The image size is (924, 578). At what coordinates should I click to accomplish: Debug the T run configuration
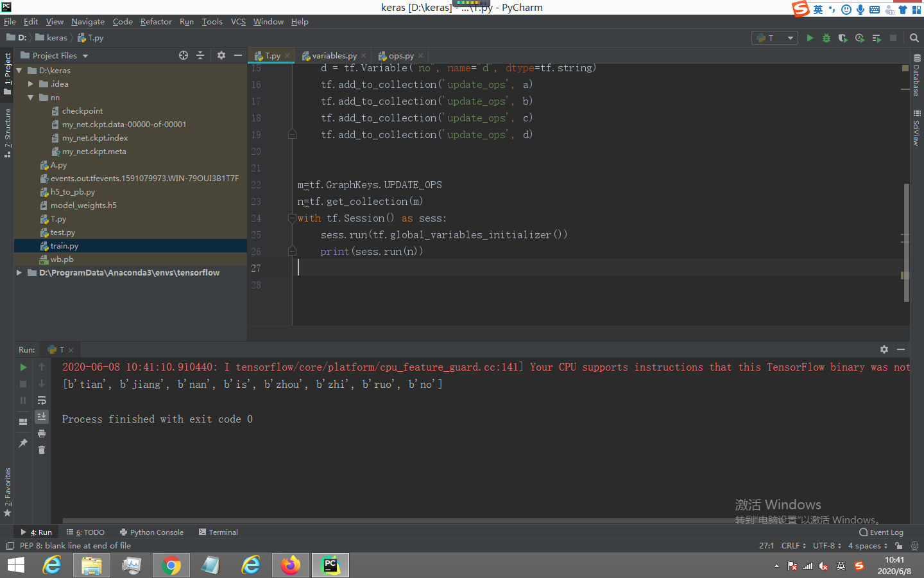[x=826, y=38]
